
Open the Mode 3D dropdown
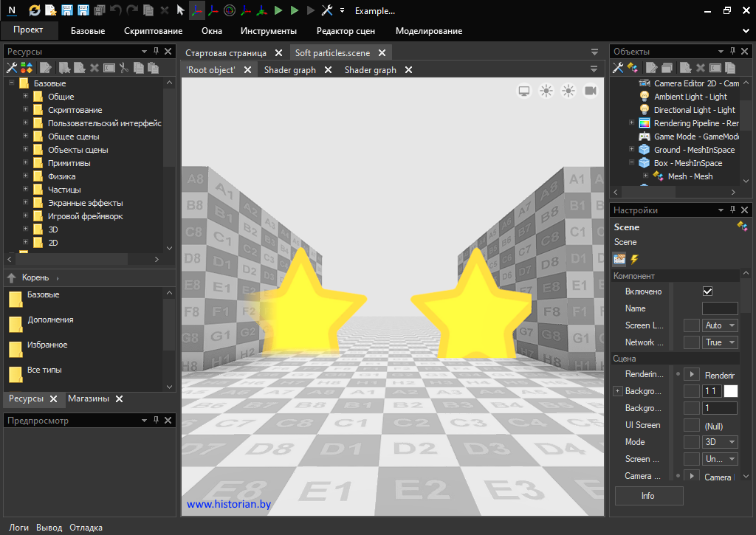click(721, 442)
